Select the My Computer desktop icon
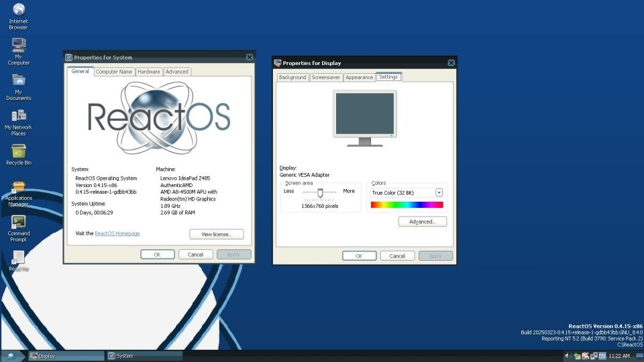Screen dimensions: 644x362 pyautogui.click(x=19, y=52)
